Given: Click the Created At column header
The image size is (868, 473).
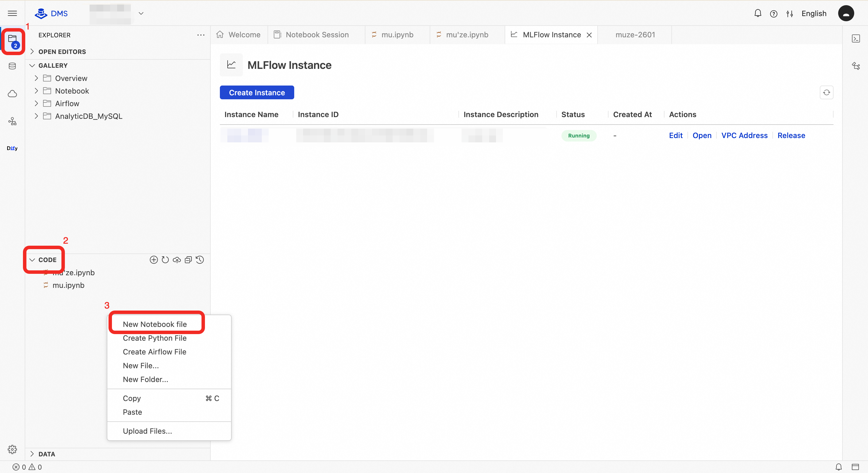Looking at the screenshot, I should [632, 115].
